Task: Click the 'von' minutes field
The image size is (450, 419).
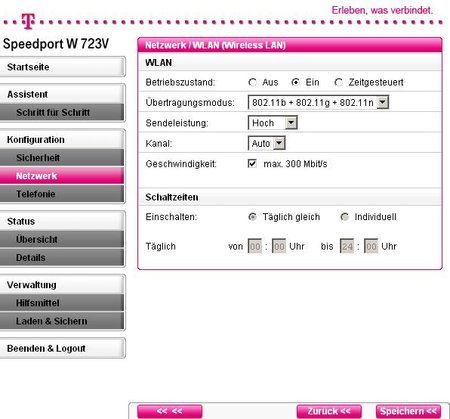Action: 279,246
